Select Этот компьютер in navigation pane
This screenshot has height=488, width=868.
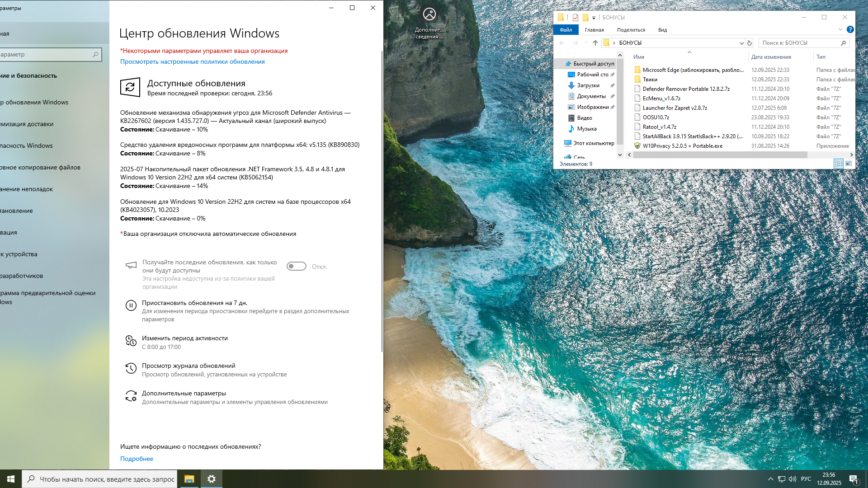tap(590, 143)
